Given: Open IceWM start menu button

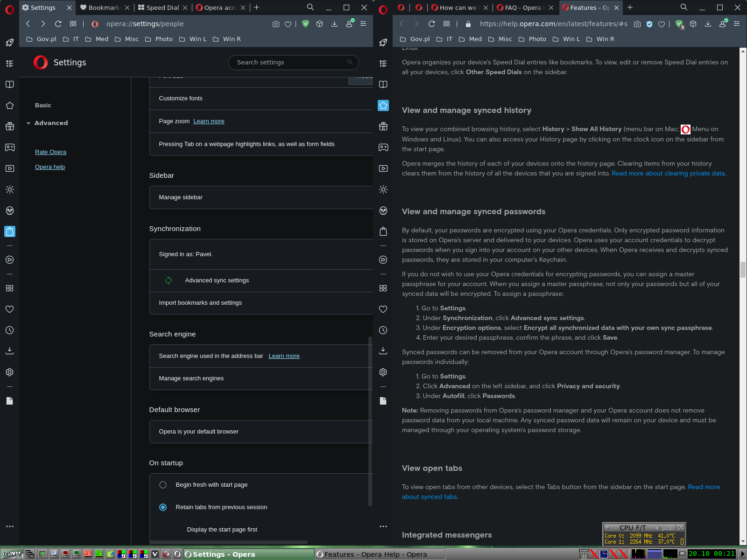Looking at the screenshot, I should (x=12, y=554).
